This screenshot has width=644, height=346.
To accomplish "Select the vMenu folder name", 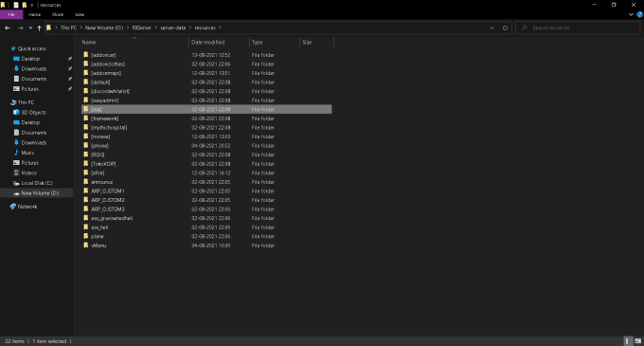I will pyautogui.click(x=98, y=246).
